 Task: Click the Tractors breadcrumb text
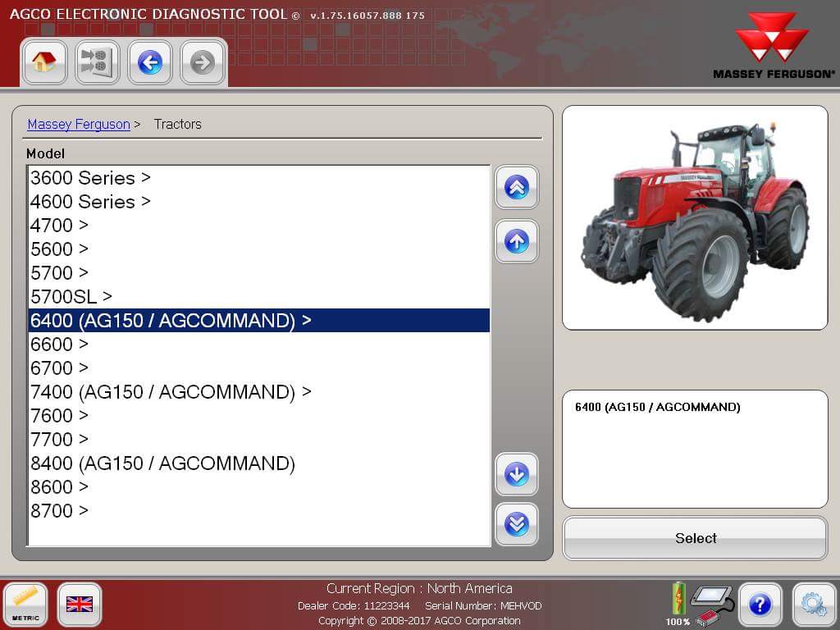pos(178,125)
